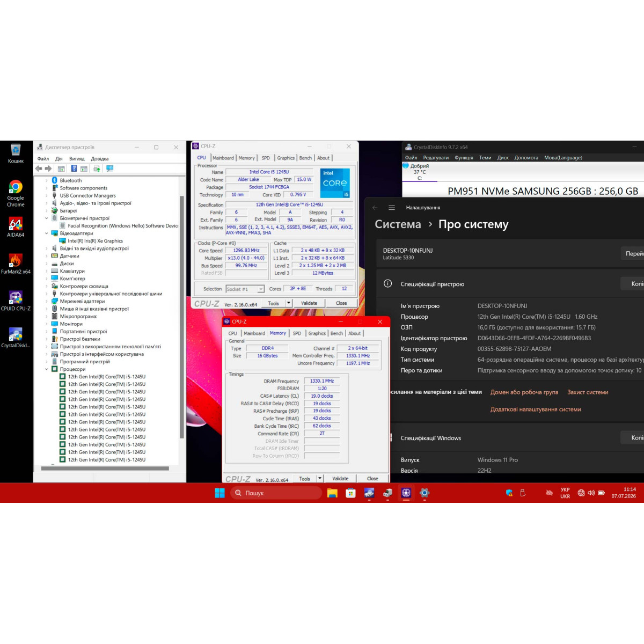Screen dimensions: 644x644
Task: Collapse the Процесори node
Action: [47, 369]
